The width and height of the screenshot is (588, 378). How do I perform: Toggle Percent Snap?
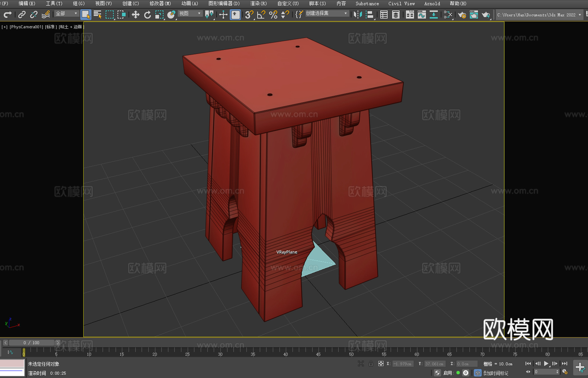pos(273,14)
